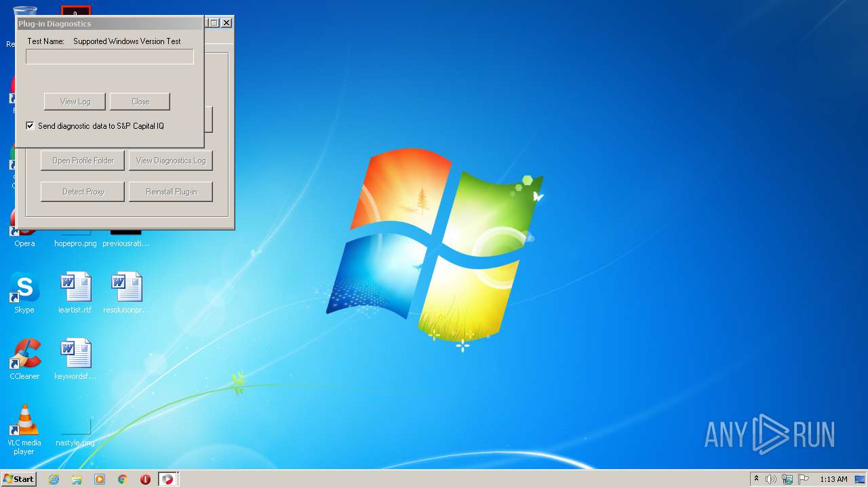Open the CCleaner desktop shortcut
The width and height of the screenshot is (868, 488).
24,359
